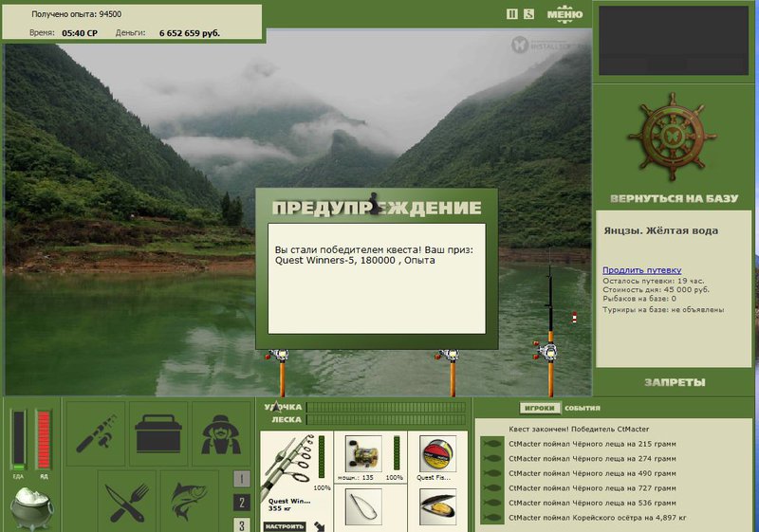Click fish icon beside the 490 грамм event
The height and width of the screenshot is (532, 759).
coord(492,473)
